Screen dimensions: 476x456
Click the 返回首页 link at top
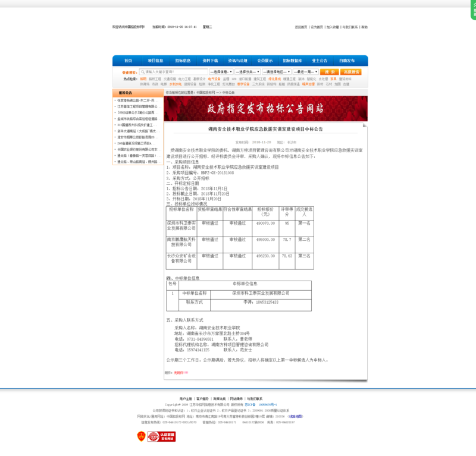(x=301, y=27)
